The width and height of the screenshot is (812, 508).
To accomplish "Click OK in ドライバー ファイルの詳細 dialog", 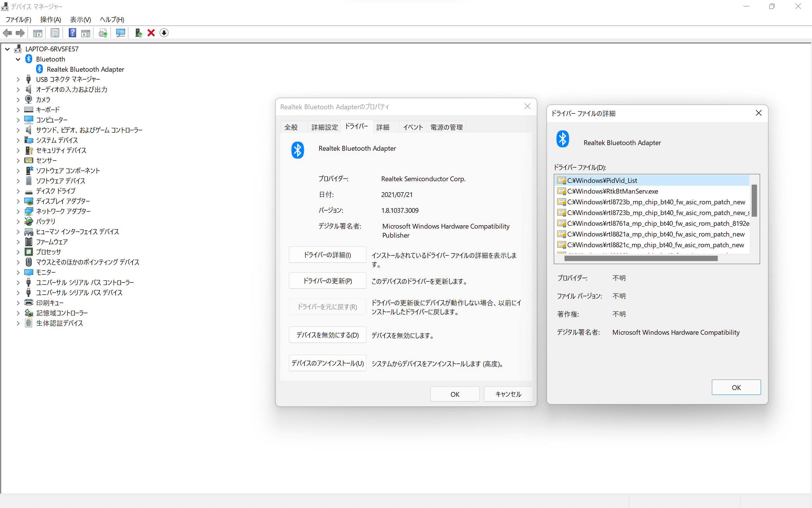I will click(x=736, y=387).
